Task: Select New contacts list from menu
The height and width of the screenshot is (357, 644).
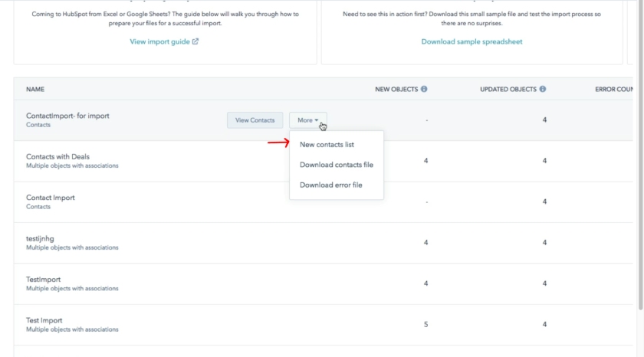Action: click(327, 144)
